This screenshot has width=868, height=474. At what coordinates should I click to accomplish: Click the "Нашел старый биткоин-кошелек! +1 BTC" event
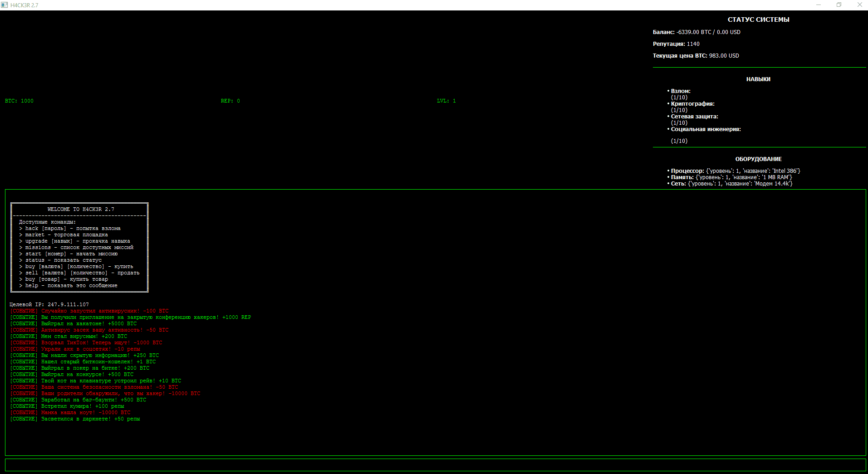(x=83, y=362)
